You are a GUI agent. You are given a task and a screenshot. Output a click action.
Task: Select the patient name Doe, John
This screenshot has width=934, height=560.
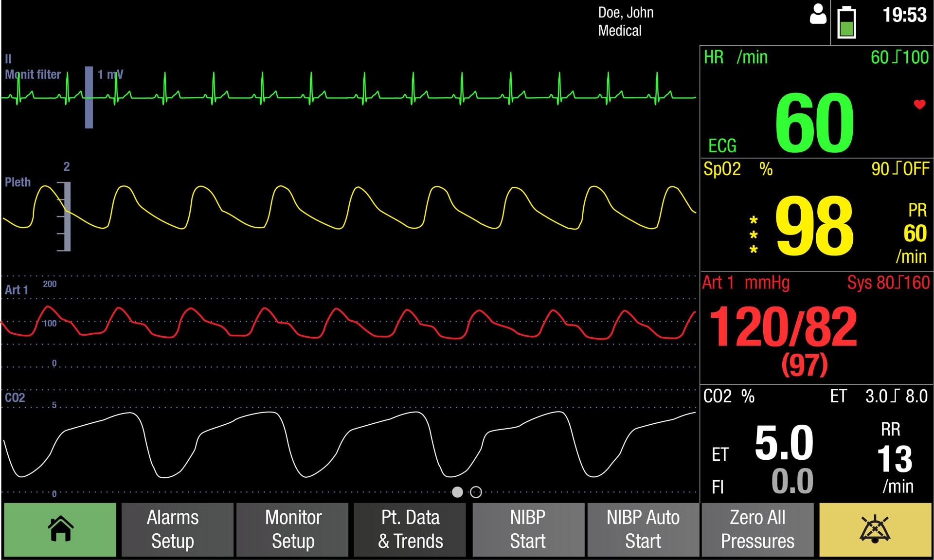[x=626, y=13]
